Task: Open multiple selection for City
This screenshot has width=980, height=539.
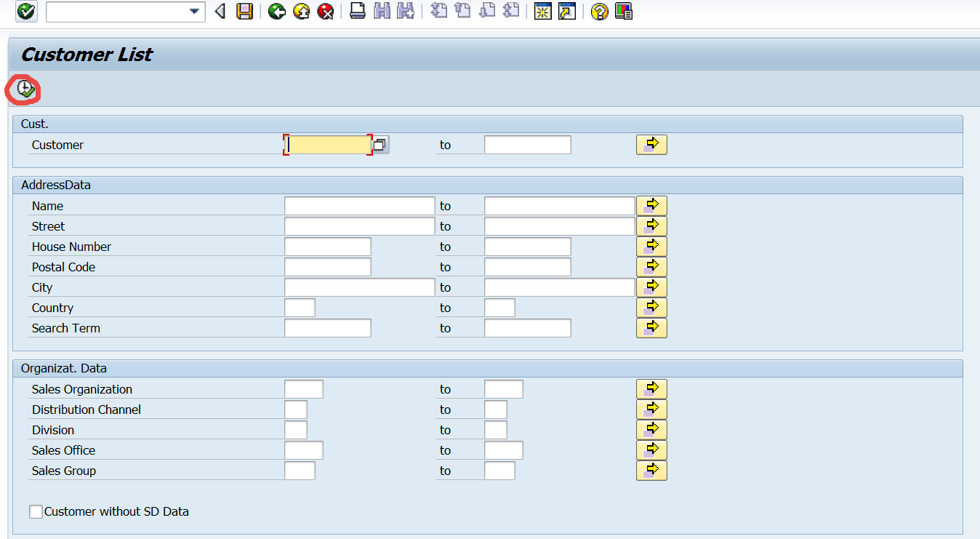Action: click(x=651, y=287)
